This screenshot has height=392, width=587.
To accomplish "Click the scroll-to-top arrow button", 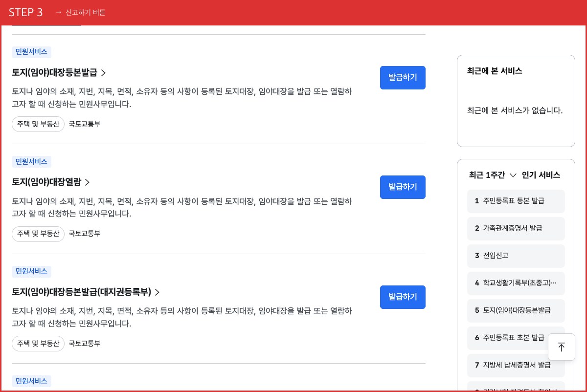I will (x=562, y=347).
